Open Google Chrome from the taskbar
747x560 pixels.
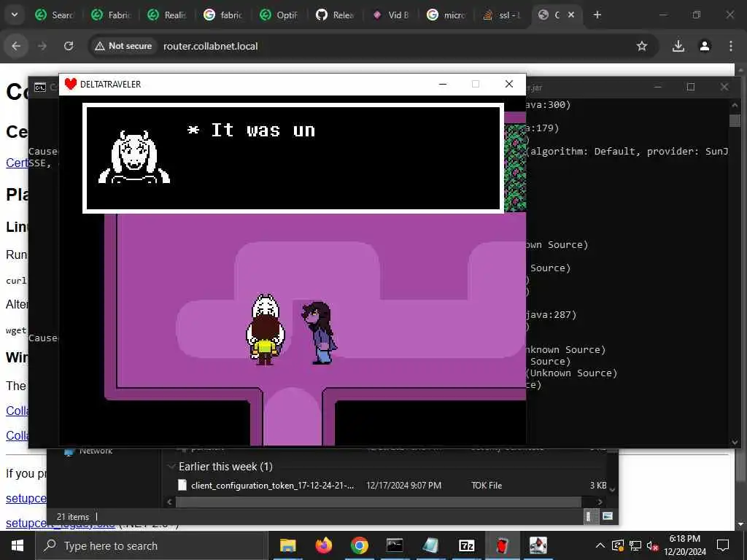359,545
